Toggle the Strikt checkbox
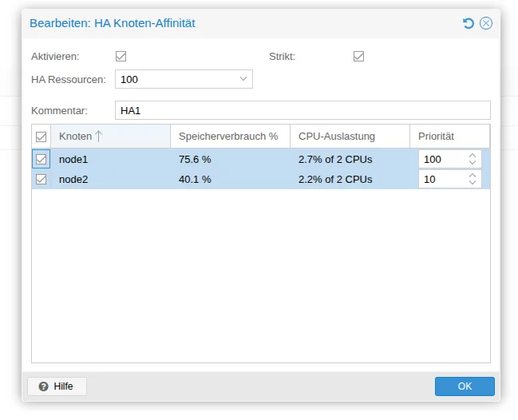Viewport: 518px width, 420px height. point(359,57)
